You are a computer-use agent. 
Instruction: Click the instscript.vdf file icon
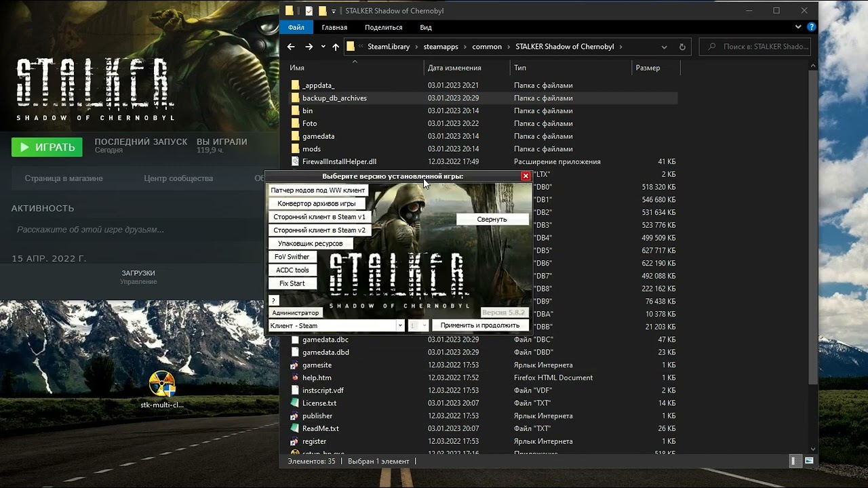pos(295,390)
